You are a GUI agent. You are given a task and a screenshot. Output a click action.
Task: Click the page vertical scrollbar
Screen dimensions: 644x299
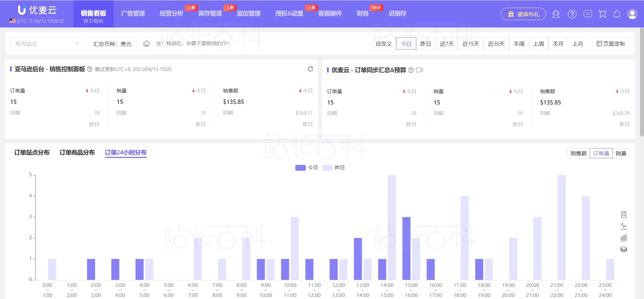[x=642, y=82]
